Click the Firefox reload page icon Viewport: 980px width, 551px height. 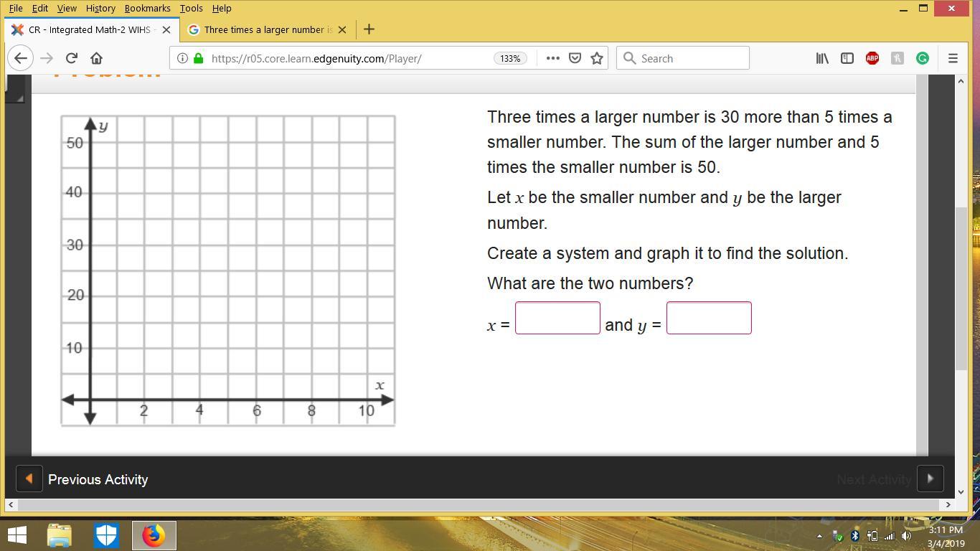[71, 58]
